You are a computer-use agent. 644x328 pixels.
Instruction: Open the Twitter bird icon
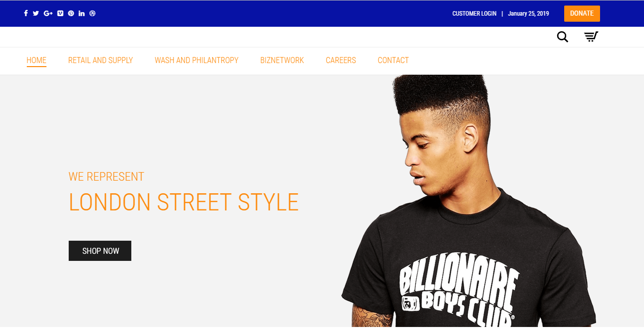coord(36,14)
